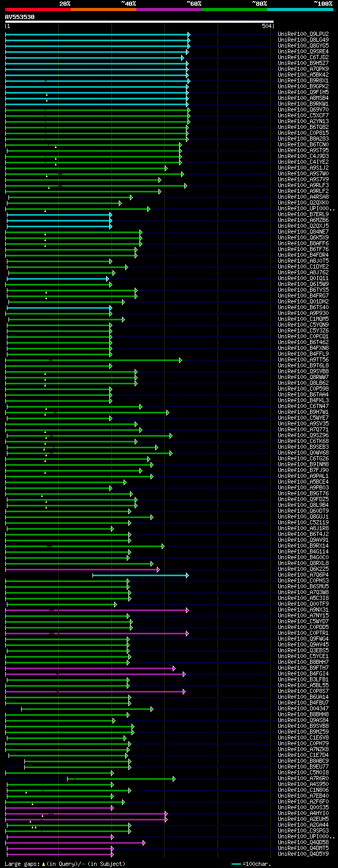Select label UniRef100_B6T462
The width and height of the screenshot is (338, 868).
pyautogui.click(x=303, y=342)
